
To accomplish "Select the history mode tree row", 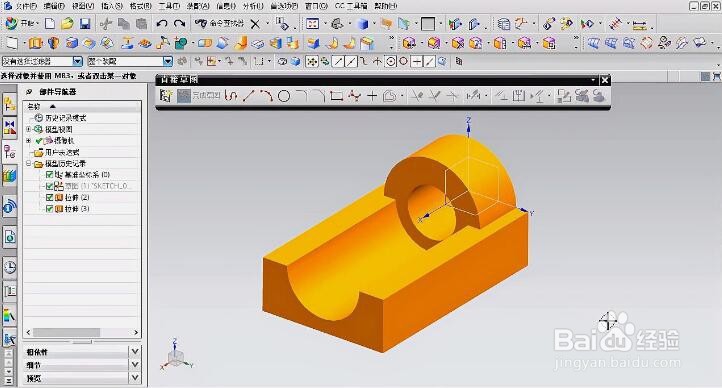I will [60, 118].
